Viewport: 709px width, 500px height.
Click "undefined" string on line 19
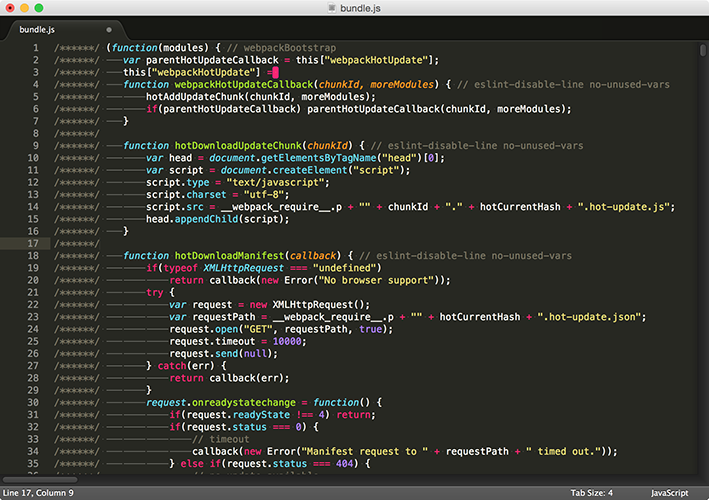click(x=345, y=268)
